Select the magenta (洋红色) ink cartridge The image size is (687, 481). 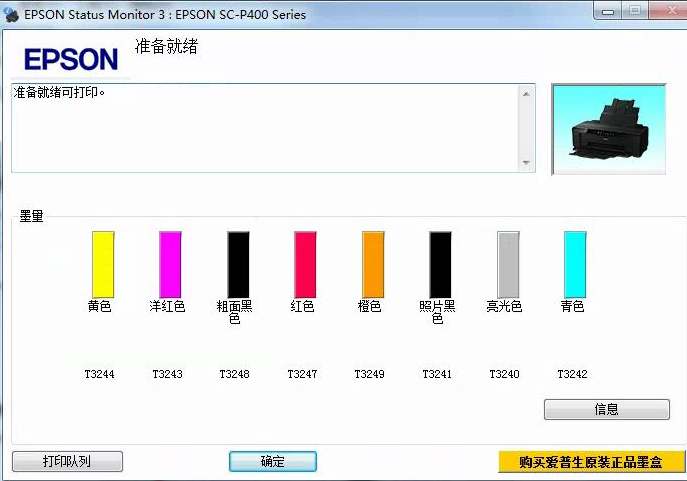(170, 264)
